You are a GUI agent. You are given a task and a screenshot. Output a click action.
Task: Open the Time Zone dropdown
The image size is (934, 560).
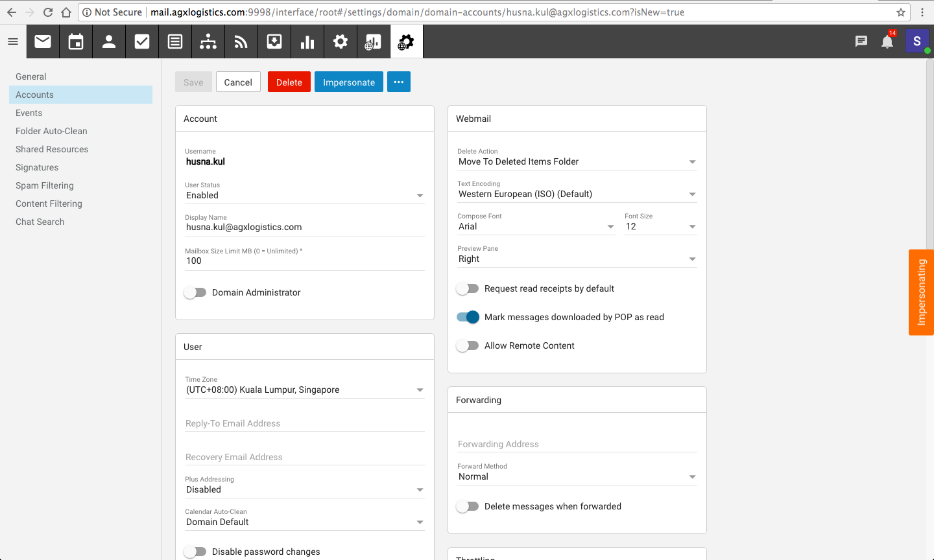(x=304, y=390)
